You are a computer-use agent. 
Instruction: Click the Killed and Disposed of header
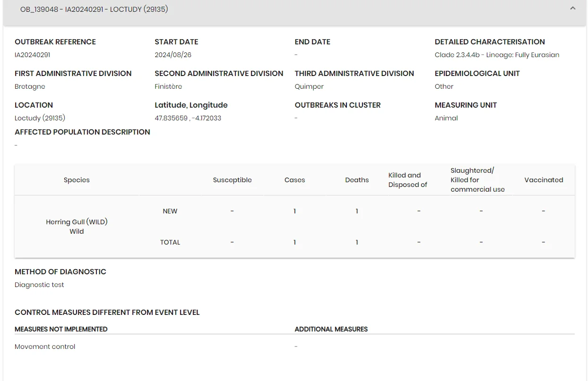click(408, 180)
